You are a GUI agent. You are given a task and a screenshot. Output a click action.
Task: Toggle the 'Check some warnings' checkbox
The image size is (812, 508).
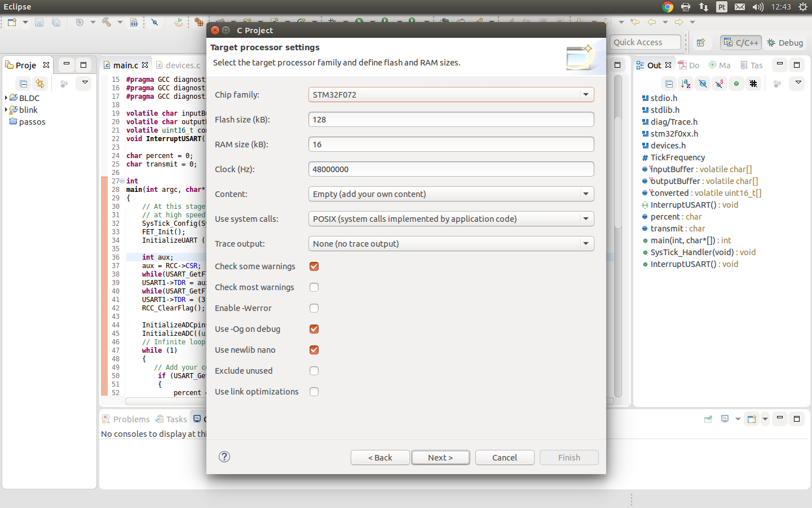[x=314, y=266]
